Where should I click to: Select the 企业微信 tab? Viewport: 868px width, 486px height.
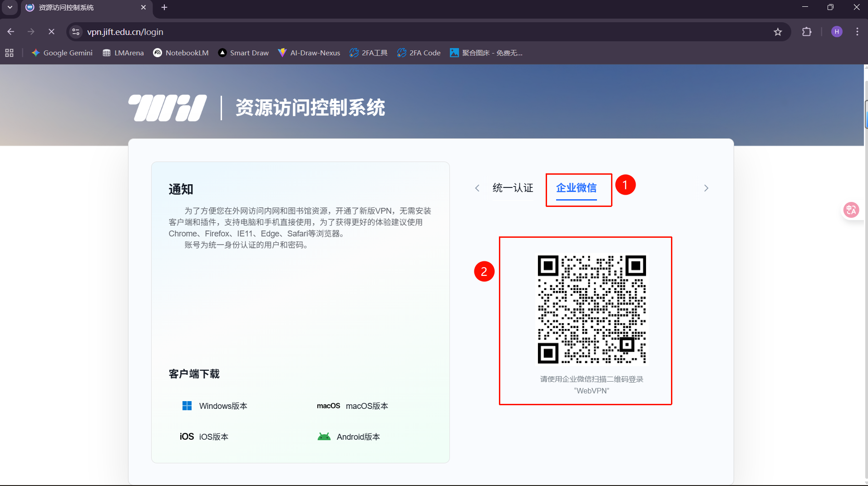(x=577, y=188)
